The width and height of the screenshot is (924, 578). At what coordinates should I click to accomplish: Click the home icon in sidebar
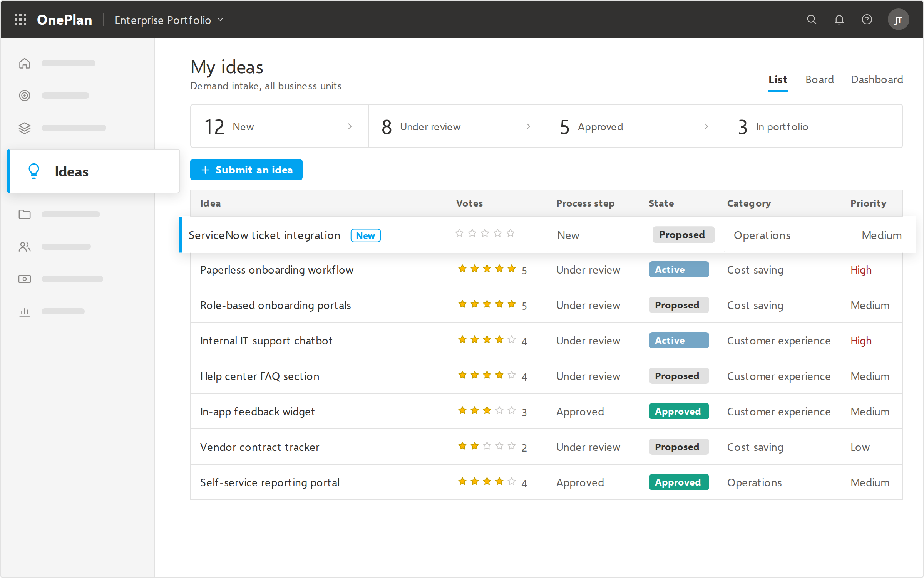click(25, 63)
